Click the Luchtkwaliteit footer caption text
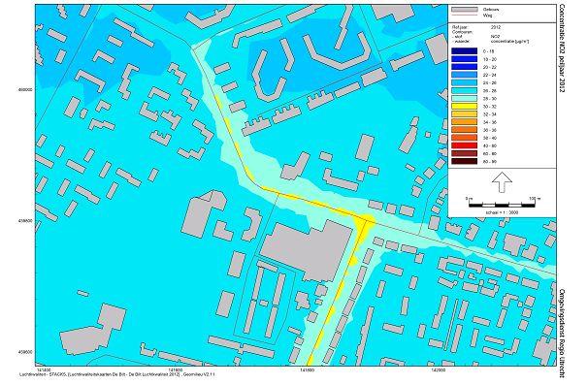 coord(117,374)
